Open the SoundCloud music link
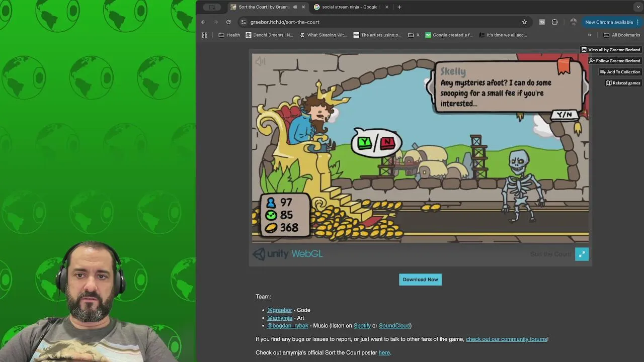Screen dimensions: 644x362 pyautogui.click(x=394, y=326)
